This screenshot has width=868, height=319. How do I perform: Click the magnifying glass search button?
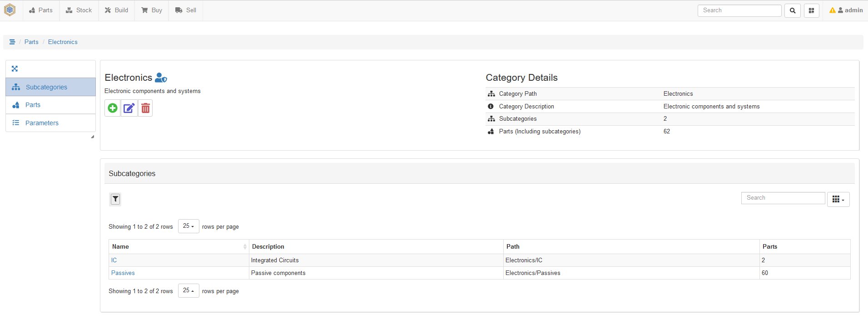tap(793, 10)
